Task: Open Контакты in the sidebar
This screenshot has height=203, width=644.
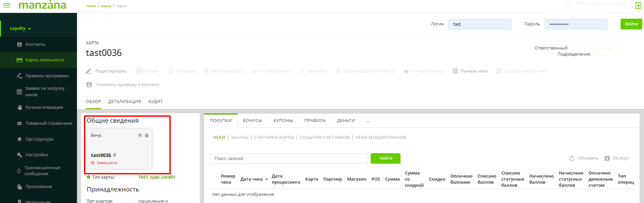Action: pos(35,44)
